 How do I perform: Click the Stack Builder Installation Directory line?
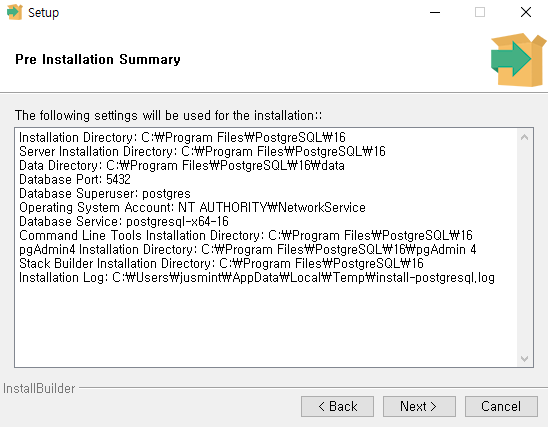[221, 263]
